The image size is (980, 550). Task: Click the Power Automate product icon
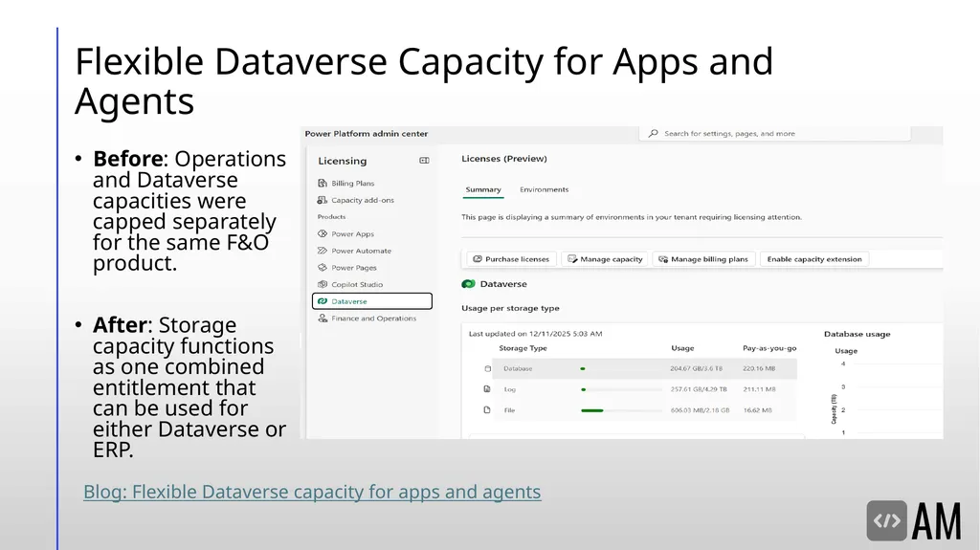(323, 251)
